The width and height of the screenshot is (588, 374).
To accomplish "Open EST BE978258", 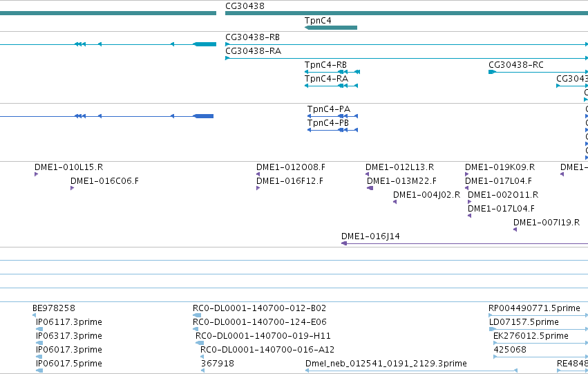I will (x=54, y=308).
